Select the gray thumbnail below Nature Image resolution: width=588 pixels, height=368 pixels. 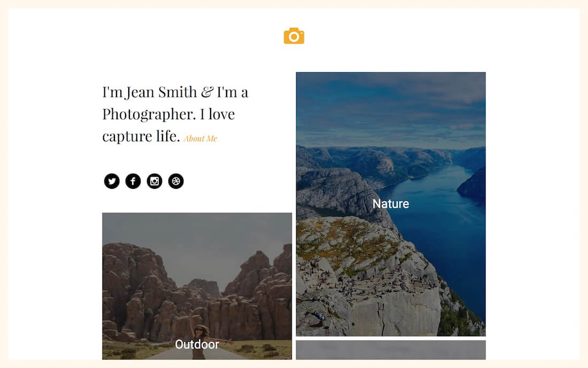point(391,350)
